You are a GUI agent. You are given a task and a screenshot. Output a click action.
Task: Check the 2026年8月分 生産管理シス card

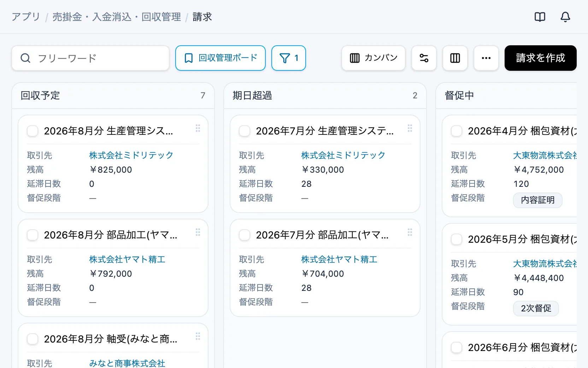[33, 131]
